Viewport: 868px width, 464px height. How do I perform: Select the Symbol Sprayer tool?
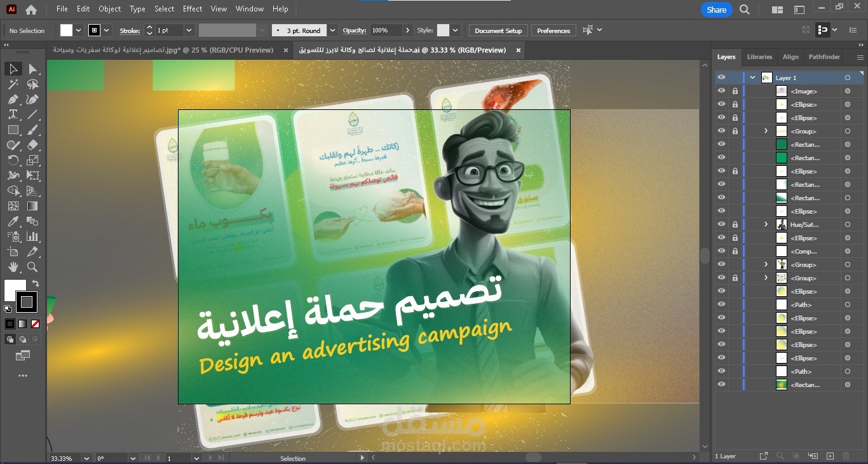tap(13, 236)
